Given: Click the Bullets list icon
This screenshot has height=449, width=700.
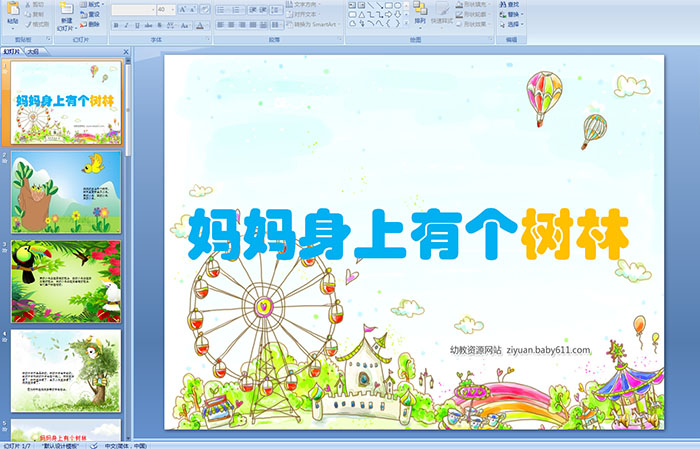Looking at the screenshot, I should pos(221,9).
